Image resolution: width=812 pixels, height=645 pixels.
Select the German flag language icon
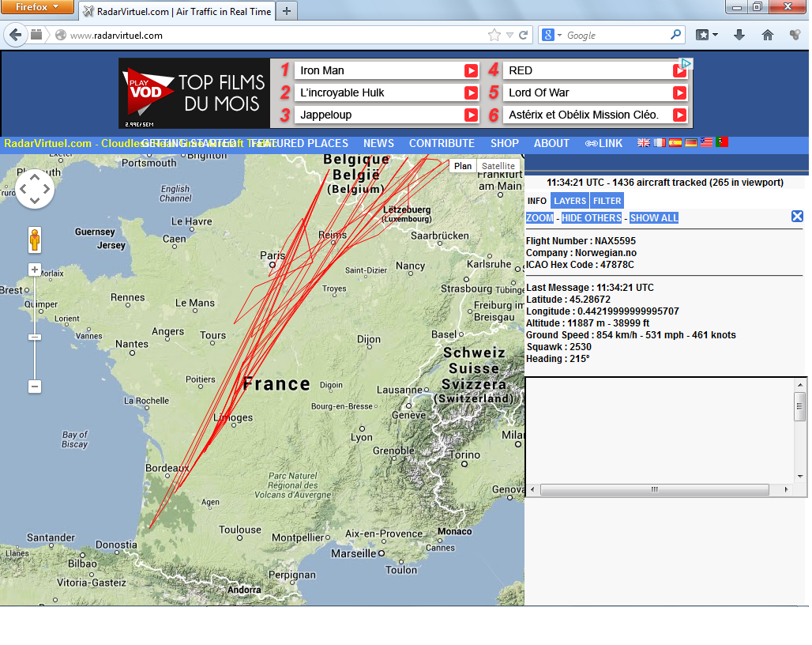[x=691, y=143]
